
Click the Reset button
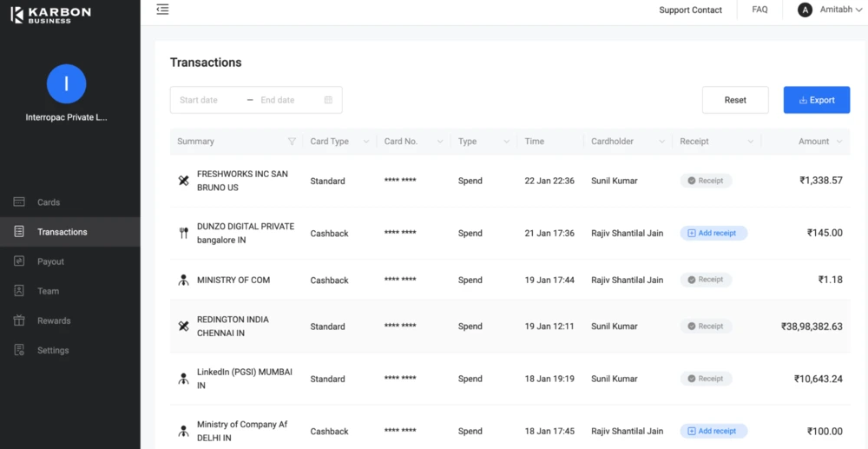[735, 100]
